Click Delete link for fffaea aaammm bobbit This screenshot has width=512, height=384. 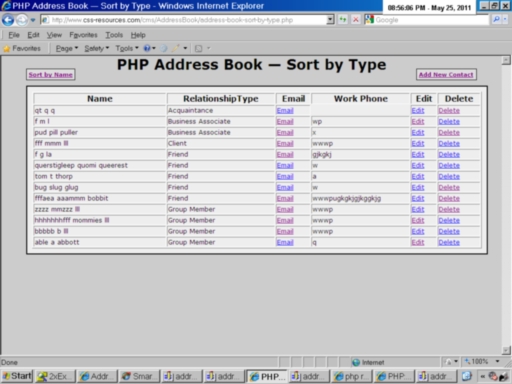pos(449,199)
